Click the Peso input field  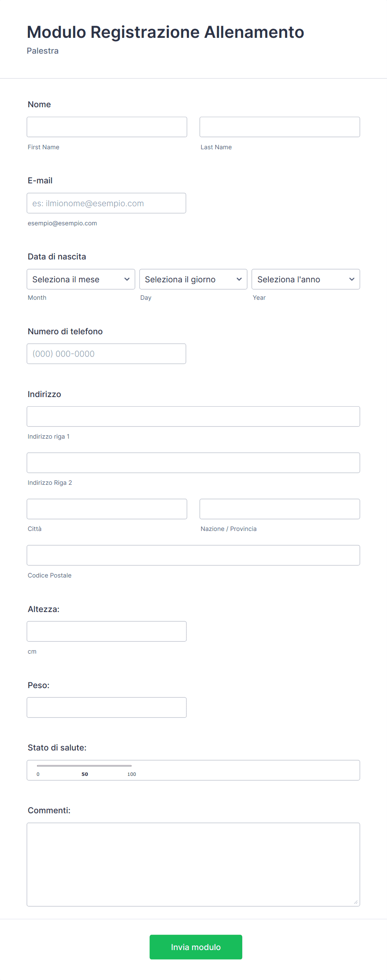coord(107,708)
